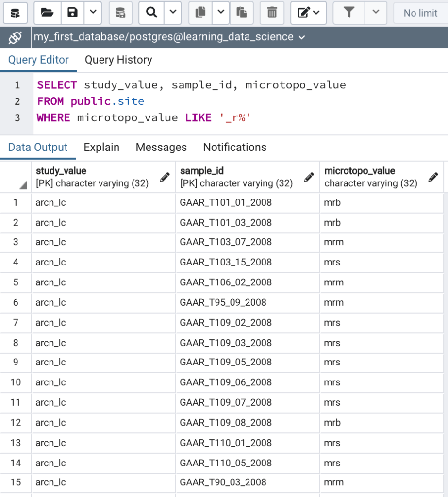Click the save file floppy disk icon
The height and width of the screenshot is (497, 448).
pyautogui.click(x=72, y=13)
